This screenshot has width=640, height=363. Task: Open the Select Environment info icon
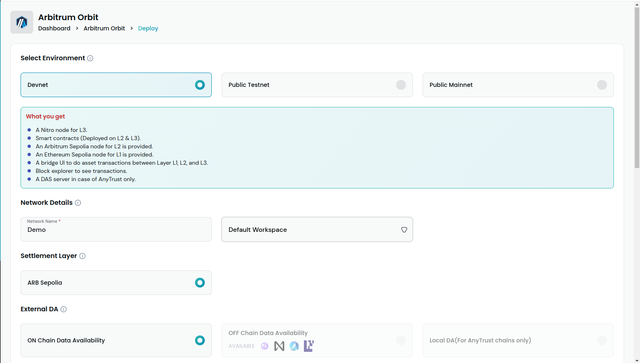(90, 58)
